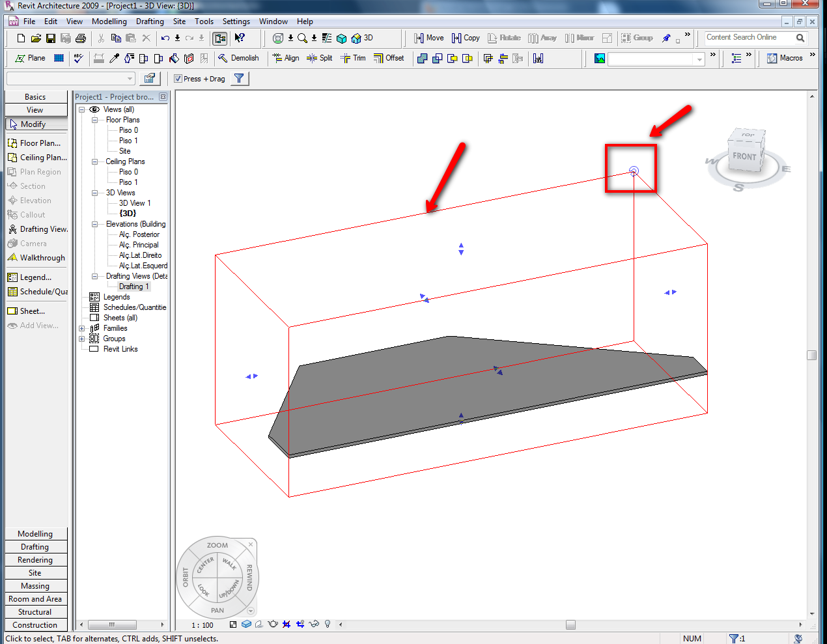Select the Zoom magnifier tool
The image size is (827, 644).
point(303,38)
